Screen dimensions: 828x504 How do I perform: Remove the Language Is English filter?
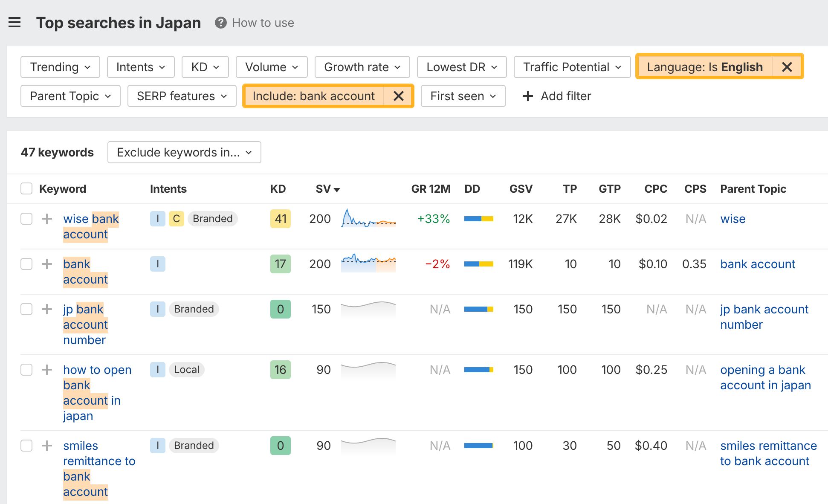coord(787,67)
